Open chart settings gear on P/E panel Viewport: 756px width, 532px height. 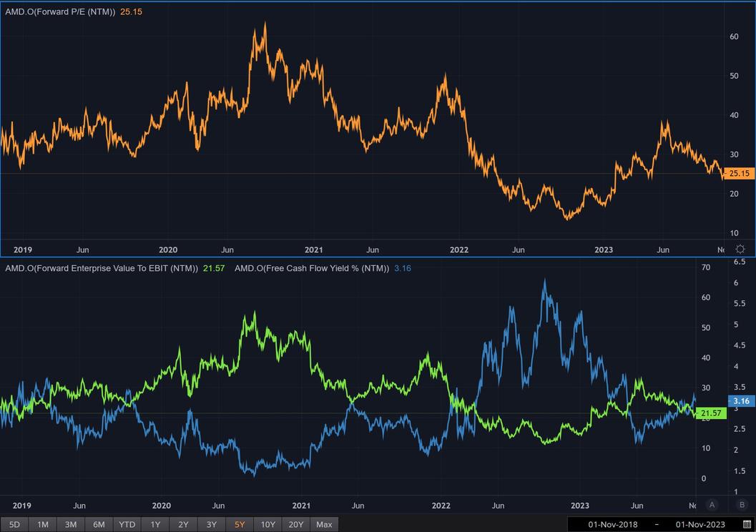coord(740,249)
